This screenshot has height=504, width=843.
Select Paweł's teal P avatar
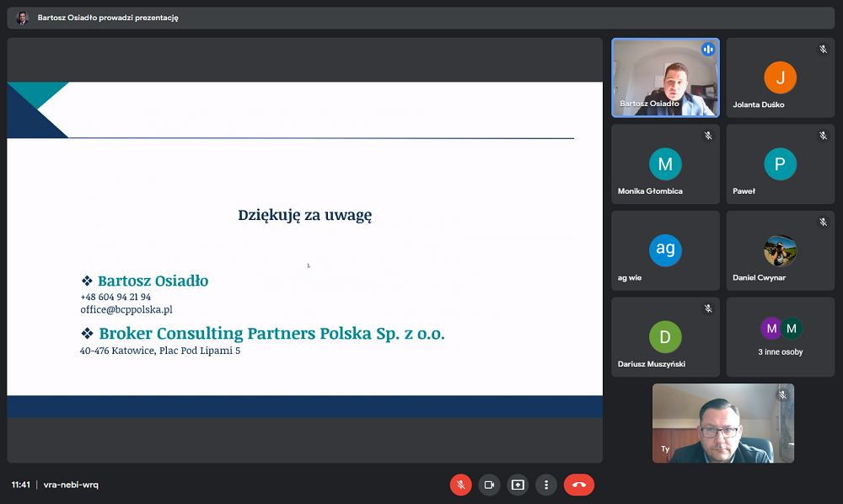click(x=780, y=164)
